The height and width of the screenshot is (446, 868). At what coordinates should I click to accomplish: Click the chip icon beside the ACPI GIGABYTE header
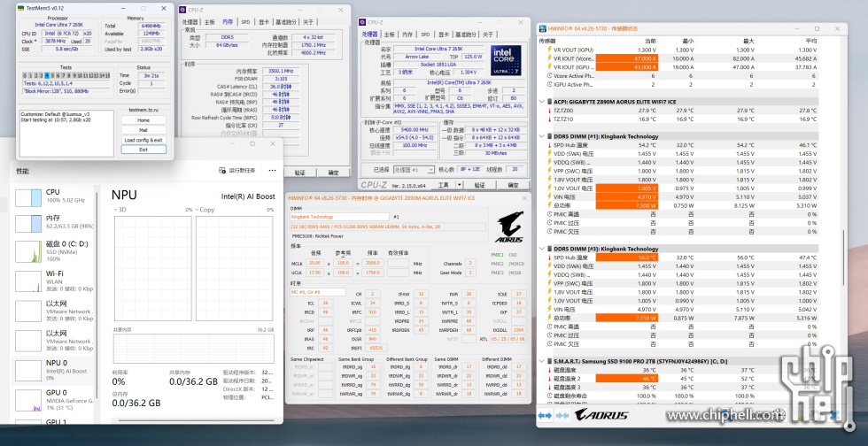tap(548, 102)
